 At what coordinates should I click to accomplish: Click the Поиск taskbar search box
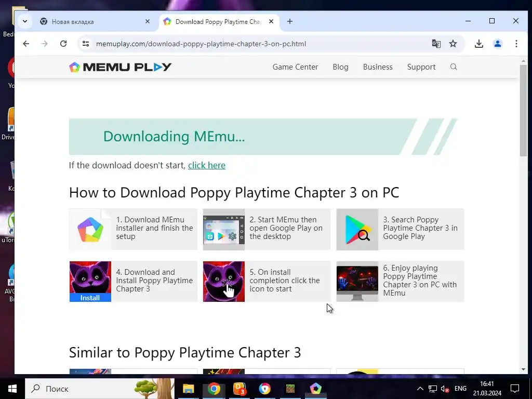point(100,389)
